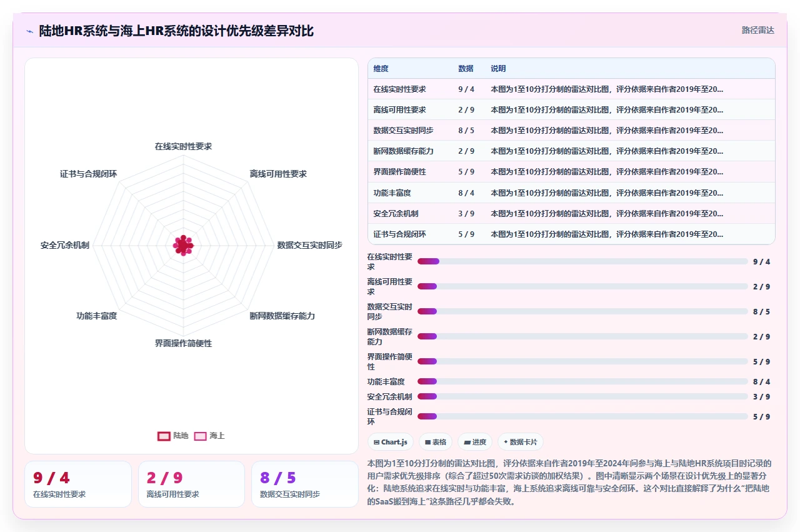Click the 功能丰富度 radar axis label
This screenshot has height=532, width=800.
pyautogui.click(x=97, y=316)
